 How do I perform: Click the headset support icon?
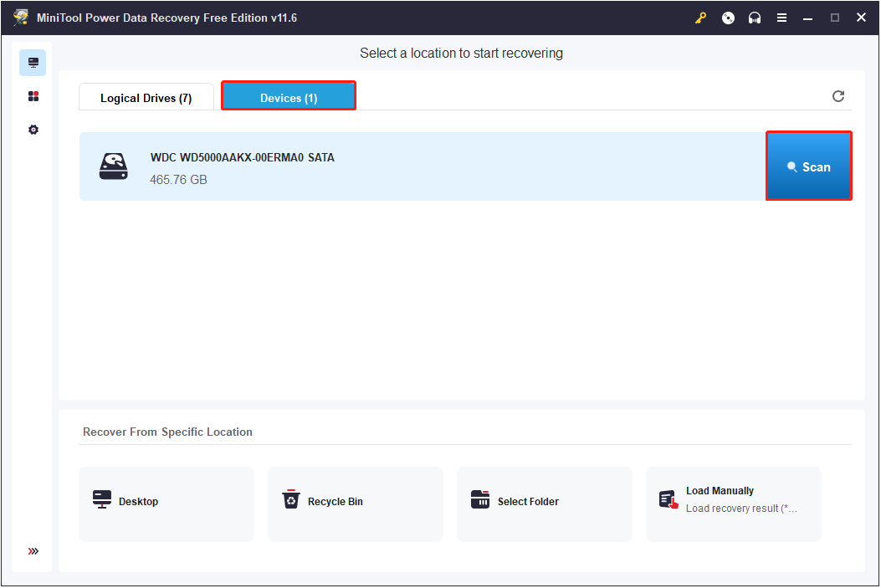tap(755, 18)
